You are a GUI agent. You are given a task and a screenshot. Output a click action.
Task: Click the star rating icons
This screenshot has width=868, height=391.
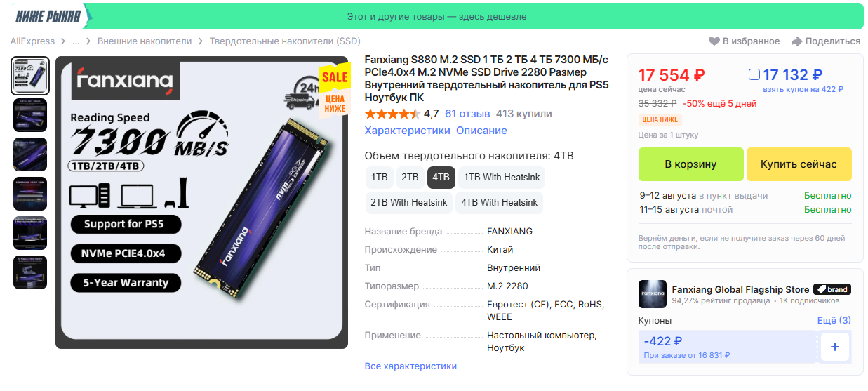point(392,114)
